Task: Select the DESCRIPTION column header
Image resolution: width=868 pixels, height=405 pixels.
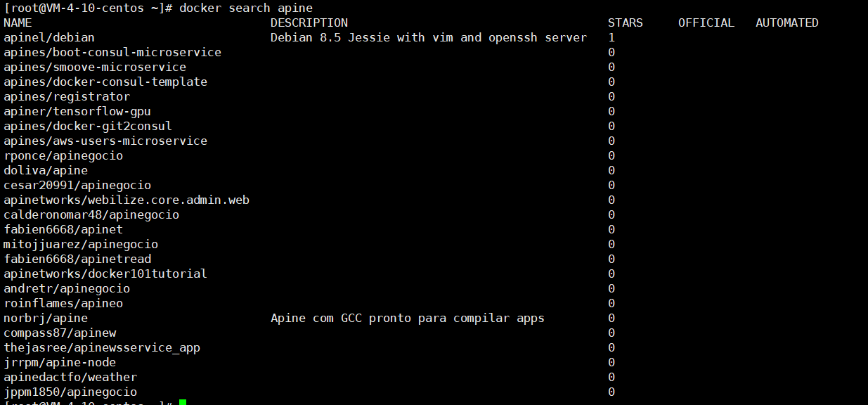Action: (309, 22)
